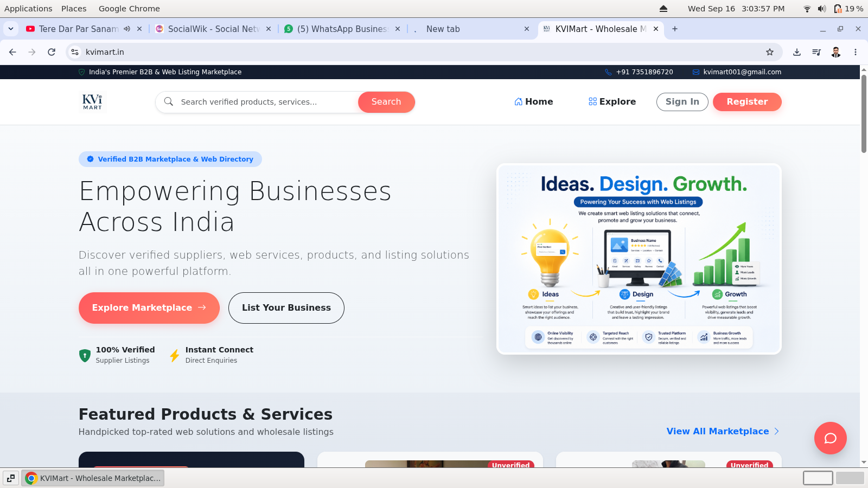Click the Register button

point(747,101)
